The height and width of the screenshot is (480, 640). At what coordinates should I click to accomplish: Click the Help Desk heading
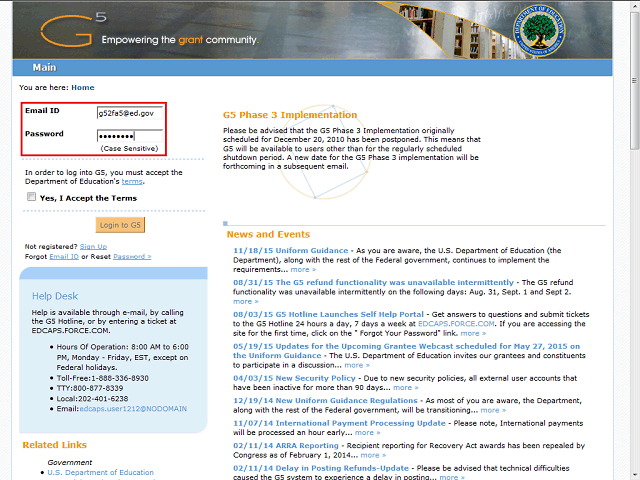coord(55,296)
